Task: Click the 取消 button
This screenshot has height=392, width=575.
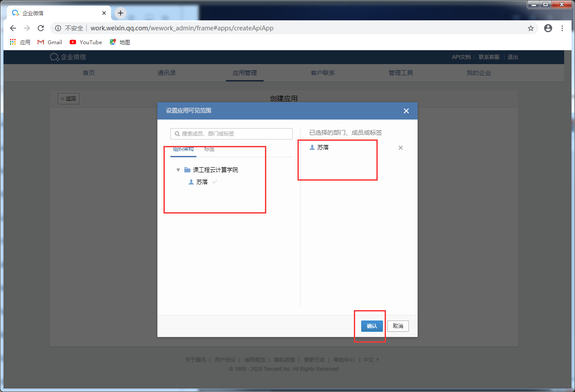Action: pyautogui.click(x=398, y=326)
